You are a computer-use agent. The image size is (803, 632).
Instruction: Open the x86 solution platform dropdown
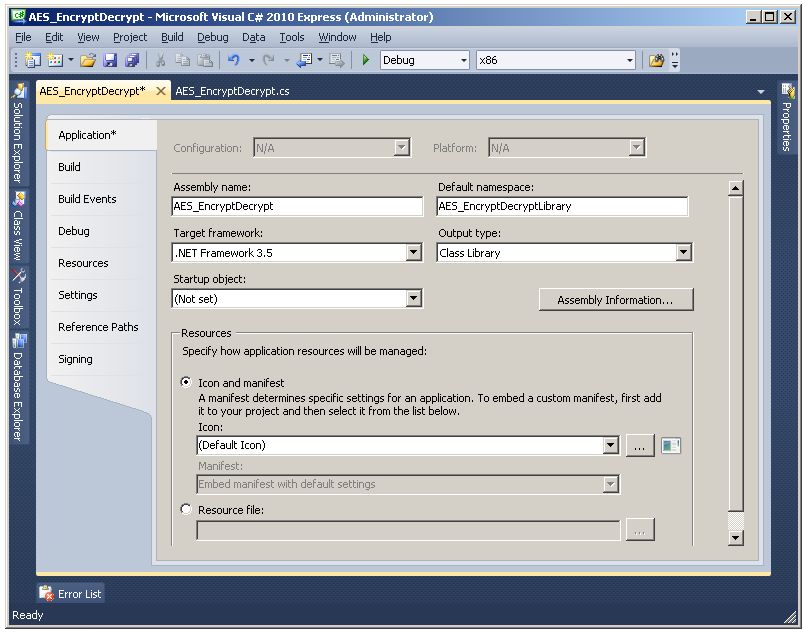(x=556, y=60)
